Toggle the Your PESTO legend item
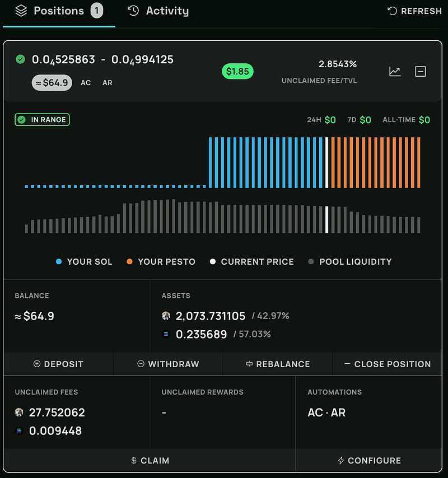The image size is (448, 478). point(161,261)
